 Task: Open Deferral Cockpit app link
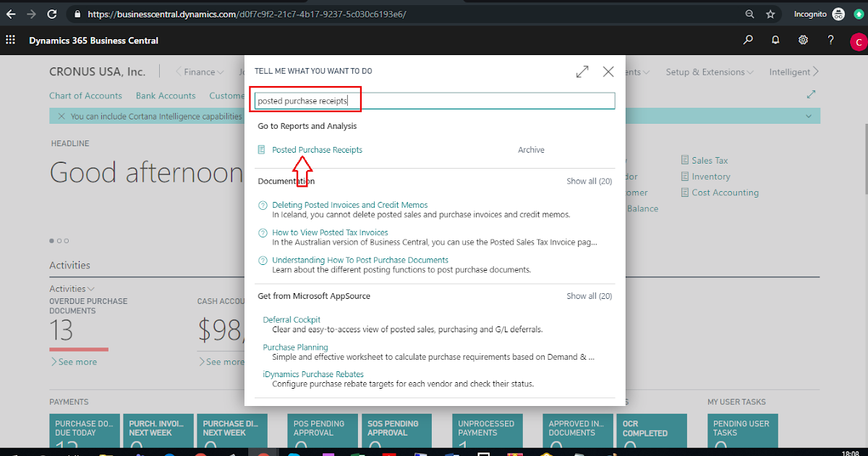coord(292,319)
